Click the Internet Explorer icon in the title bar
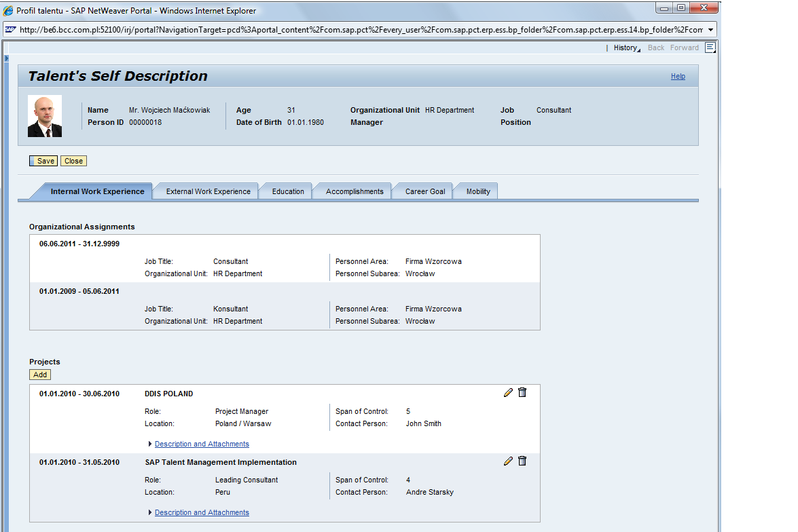This screenshot has height=532, width=798. pyautogui.click(x=7, y=9)
